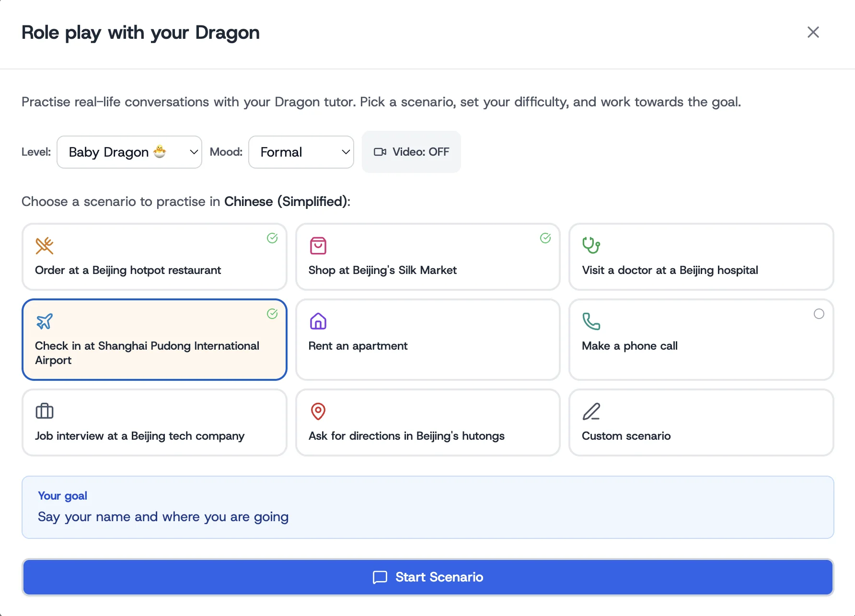Toggle video on via the Video: OFF switch
Screen dimensions: 855x616
(411, 152)
